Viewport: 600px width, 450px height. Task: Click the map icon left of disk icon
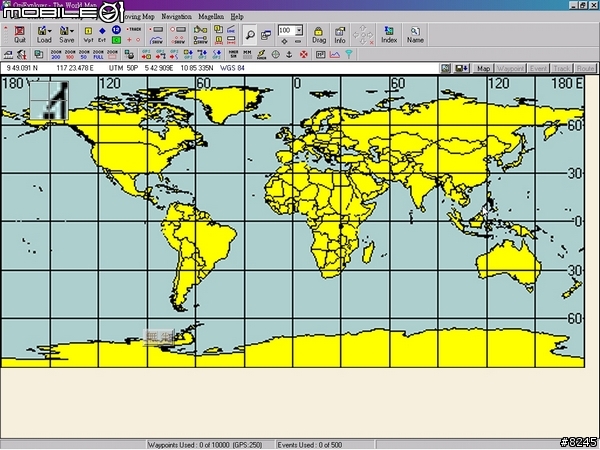tap(445, 68)
